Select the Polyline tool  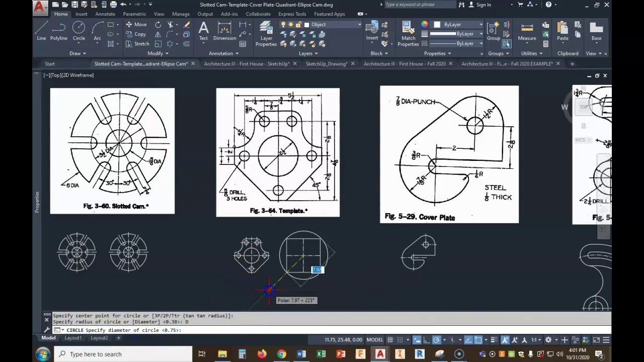pyautogui.click(x=59, y=31)
